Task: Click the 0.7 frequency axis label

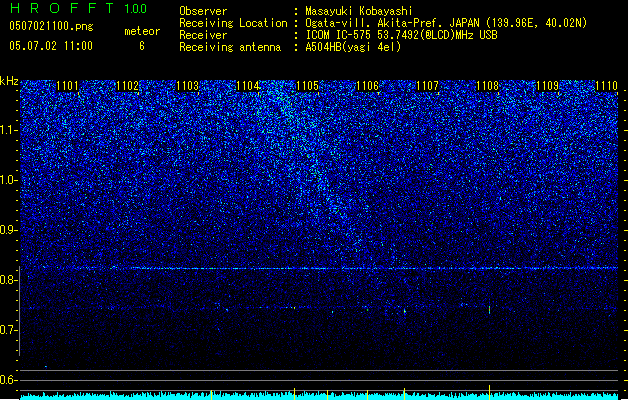Action: [9, 330]
